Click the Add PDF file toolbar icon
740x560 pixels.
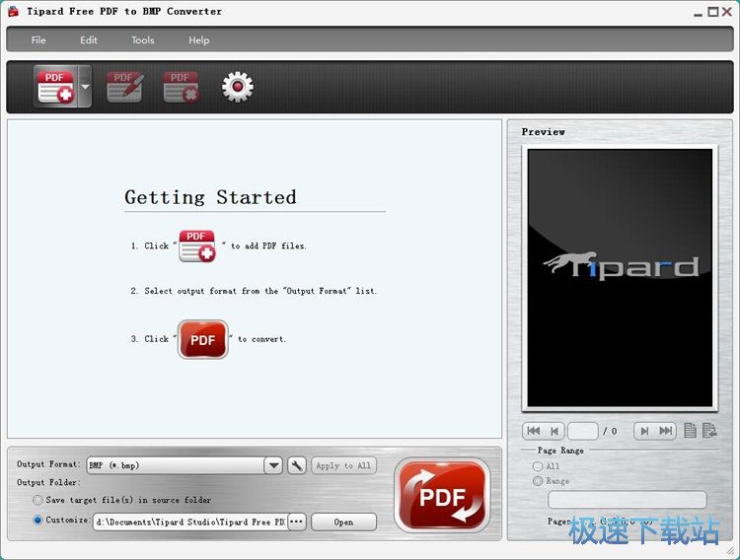click(55, 87)
